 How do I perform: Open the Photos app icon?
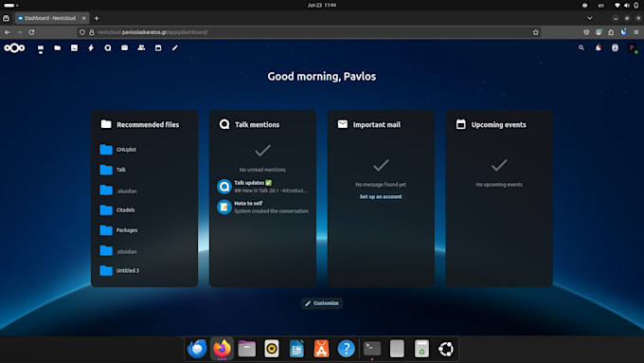pyautogui.click(x=74, y=48)
